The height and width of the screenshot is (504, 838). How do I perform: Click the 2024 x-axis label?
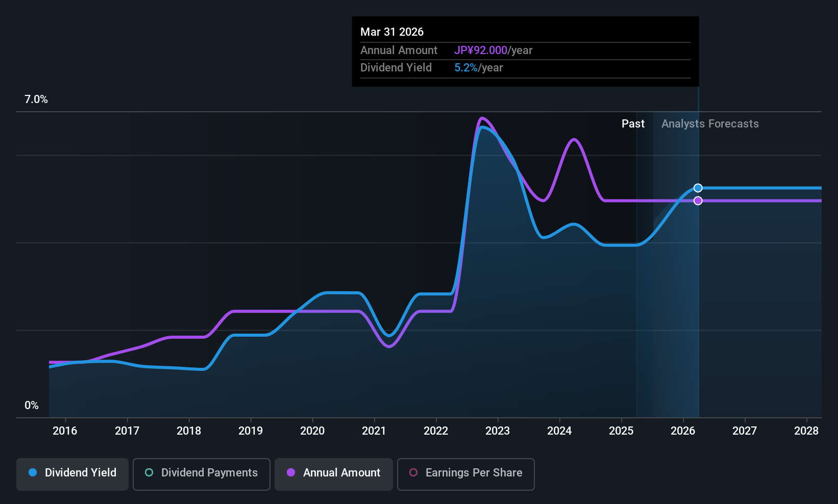click(559, 431)
